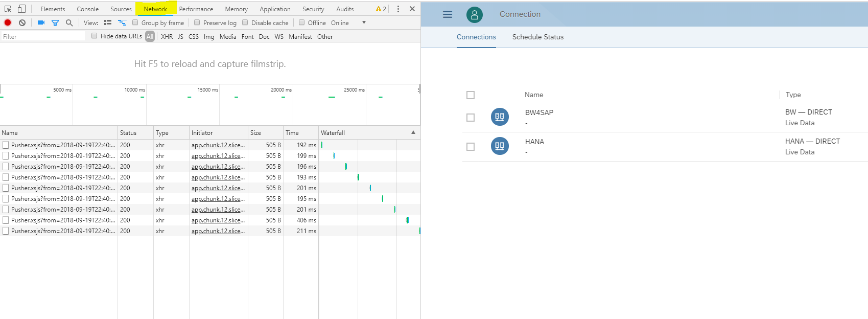Click the inspect element picker icon
Viewport: 868px width, 319px height.
[8, 9]
